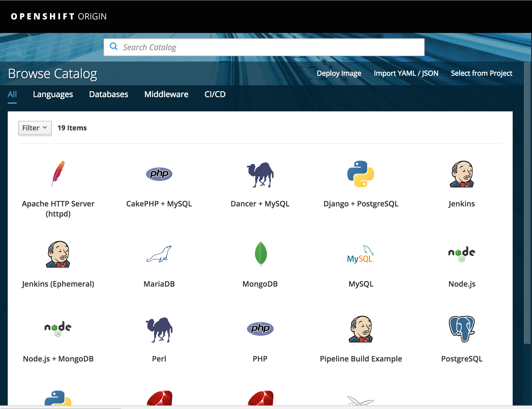Open Import YAML / JSON
Viewport: 532px width, 409px height.
406,73
